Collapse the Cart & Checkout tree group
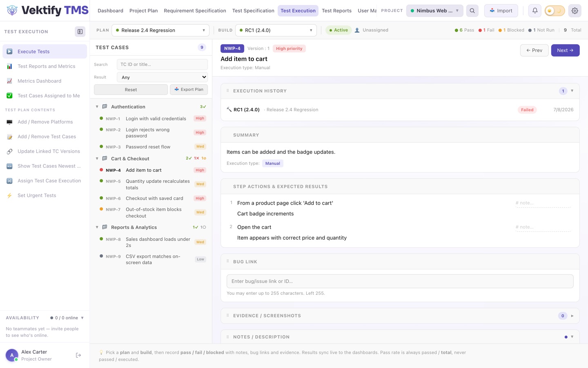This screenshot has width=588, height=368. [x=97, y=159]
